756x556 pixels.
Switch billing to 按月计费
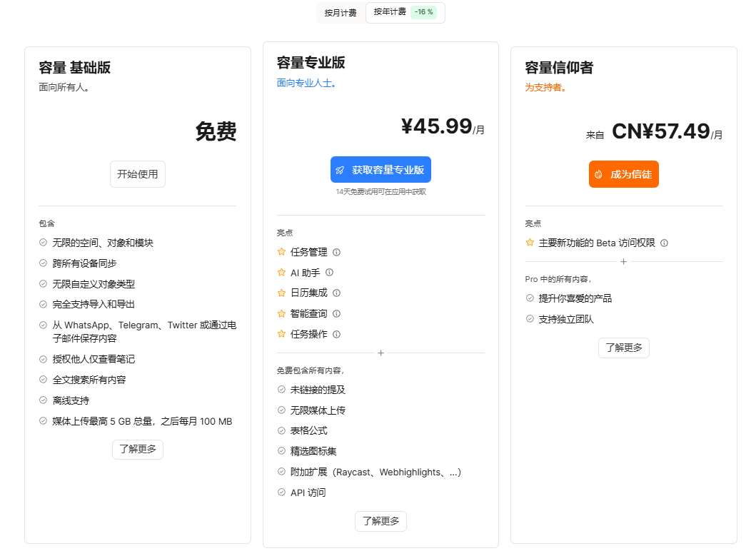coord(341,13)
